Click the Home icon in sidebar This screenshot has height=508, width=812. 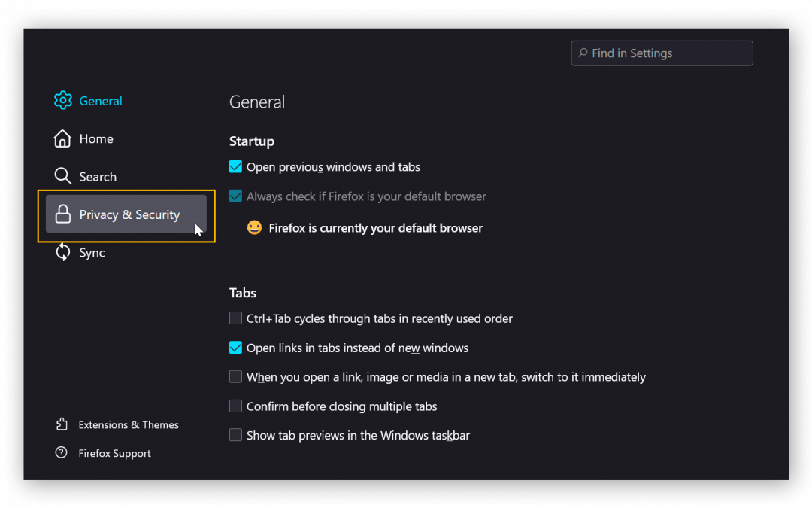click(x=63, y=138)
